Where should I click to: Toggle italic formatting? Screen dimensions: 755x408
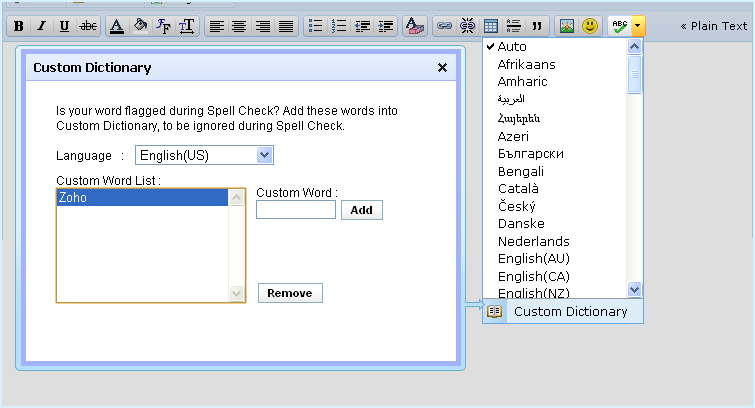tap(41, 27)
